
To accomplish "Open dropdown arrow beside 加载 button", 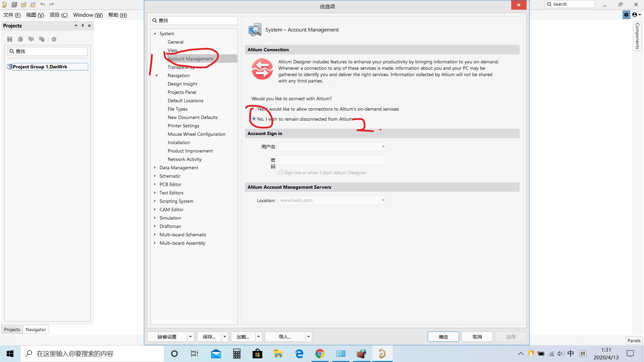I will [x=259, y=337].
